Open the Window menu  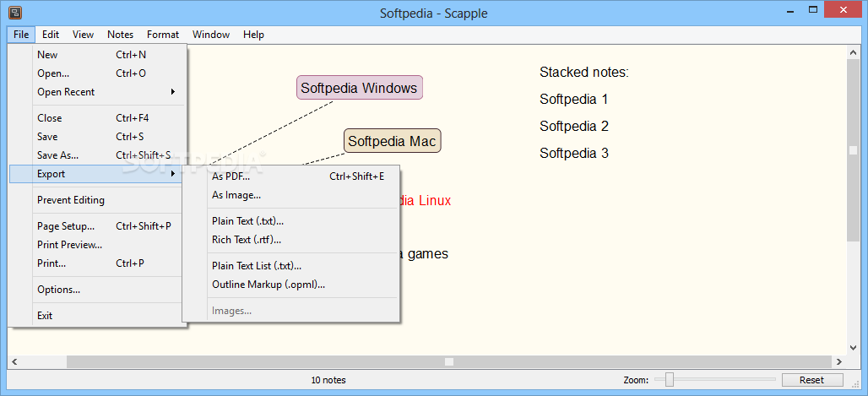[211, 35]
